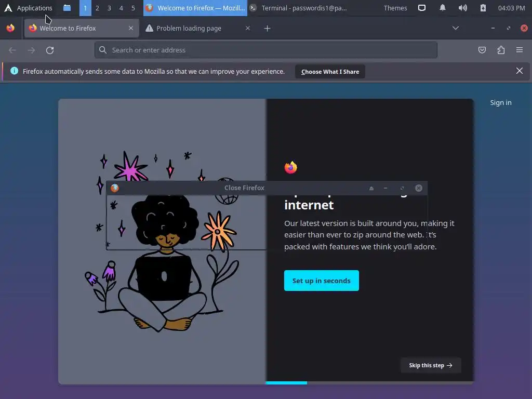The height and width of the screenshot is (399, 532).
Task: Select the Welcome to Firefox tab
Action: 82,28
